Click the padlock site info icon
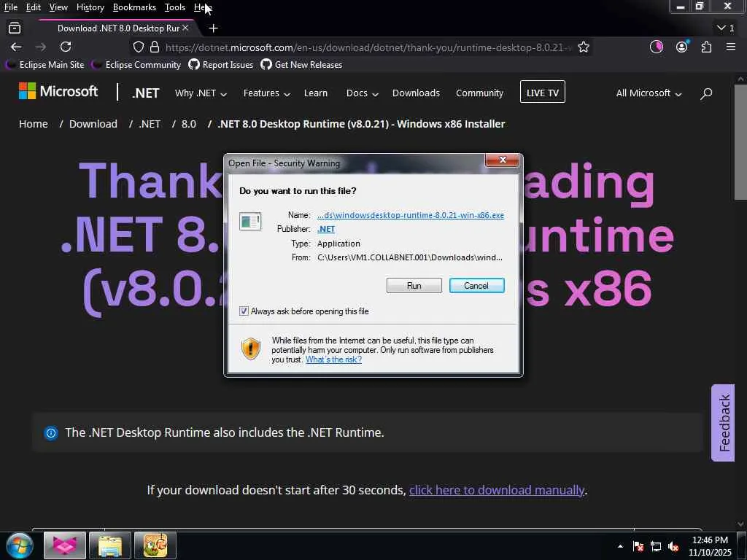 coord(155,47)
